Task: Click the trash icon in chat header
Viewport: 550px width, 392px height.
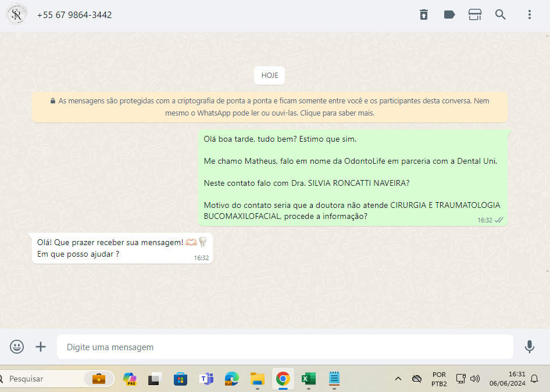Action: click(424, 15)
